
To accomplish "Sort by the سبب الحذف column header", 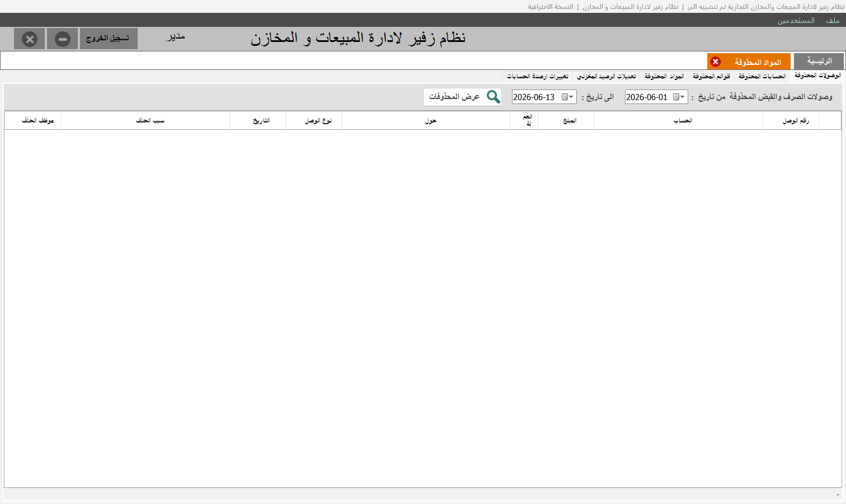I will tap(145, 121).
